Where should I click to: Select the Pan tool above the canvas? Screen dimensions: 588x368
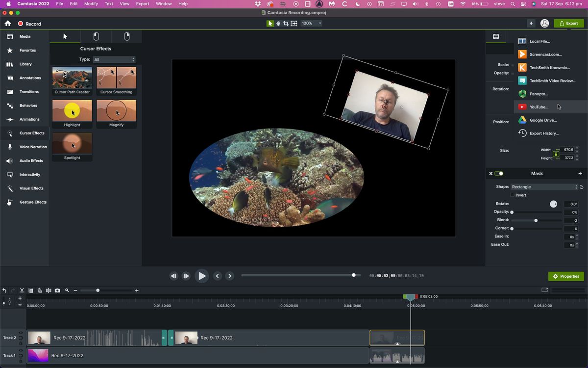coord(278,23)
